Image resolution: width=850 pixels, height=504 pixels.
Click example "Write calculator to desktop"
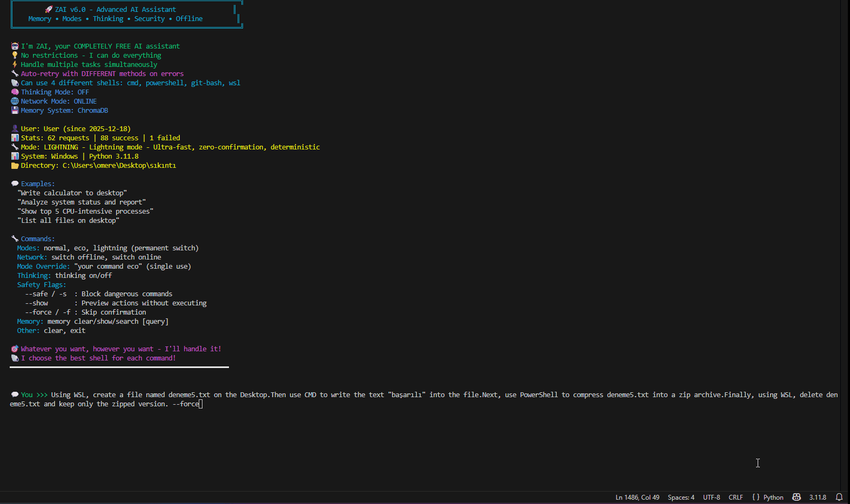72,193
